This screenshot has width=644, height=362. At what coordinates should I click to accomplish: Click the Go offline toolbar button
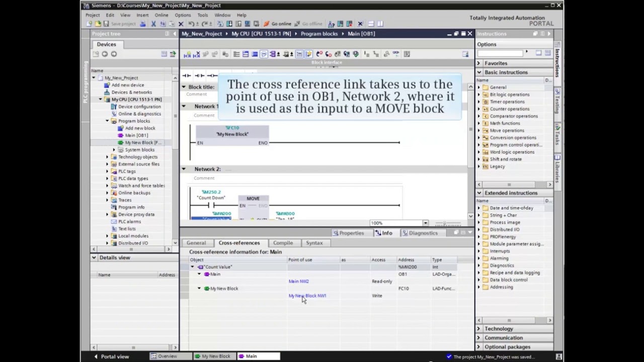pos(308,24)
